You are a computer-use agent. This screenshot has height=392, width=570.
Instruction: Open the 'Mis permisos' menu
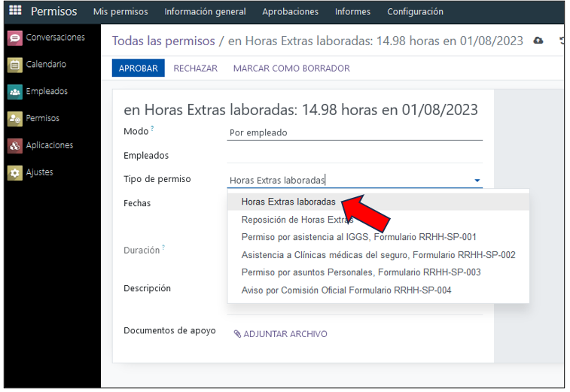(120, 11)
